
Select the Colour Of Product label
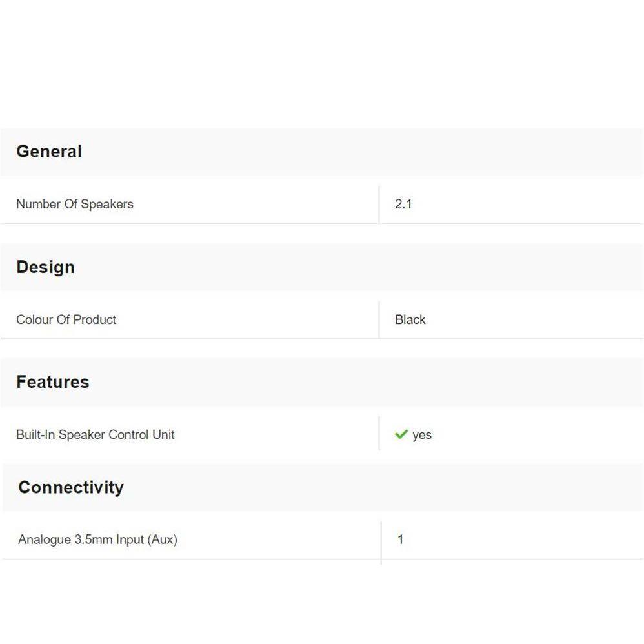point(66,319)
